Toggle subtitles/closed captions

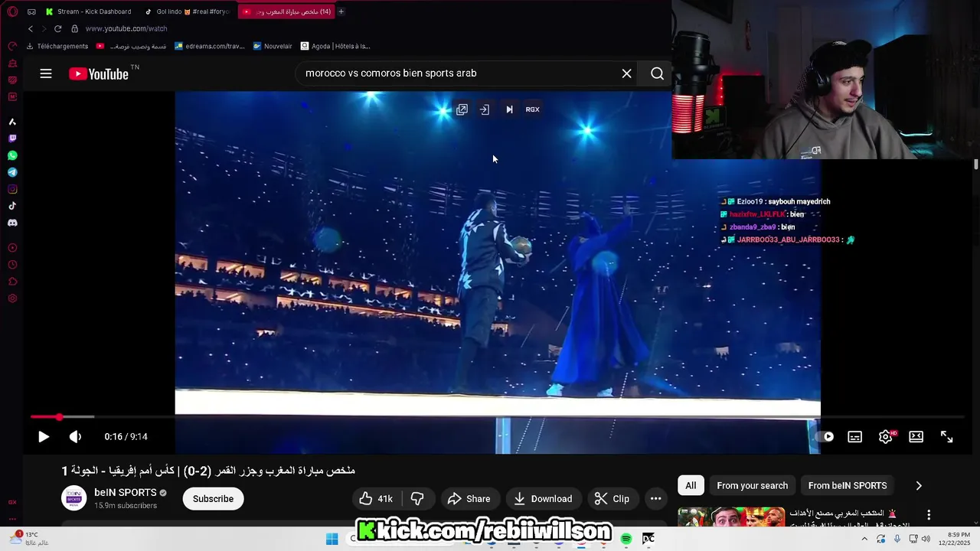point(855,436)
